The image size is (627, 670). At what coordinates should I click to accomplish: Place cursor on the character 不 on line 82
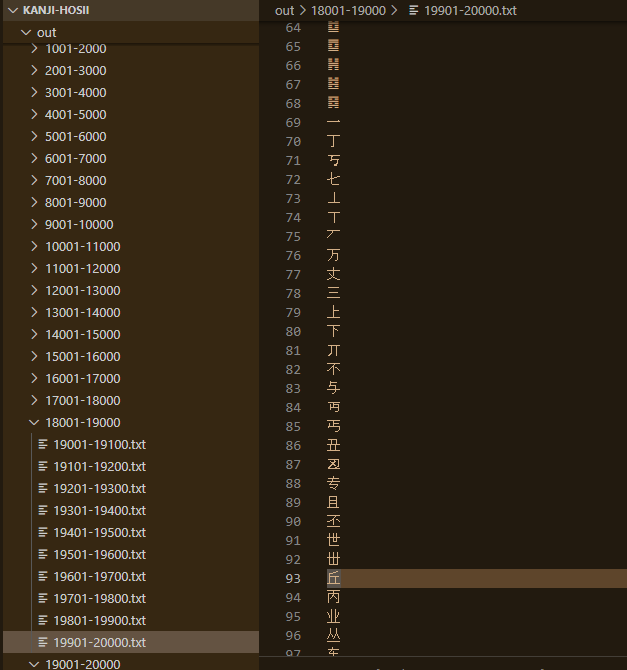coord(333,370)
